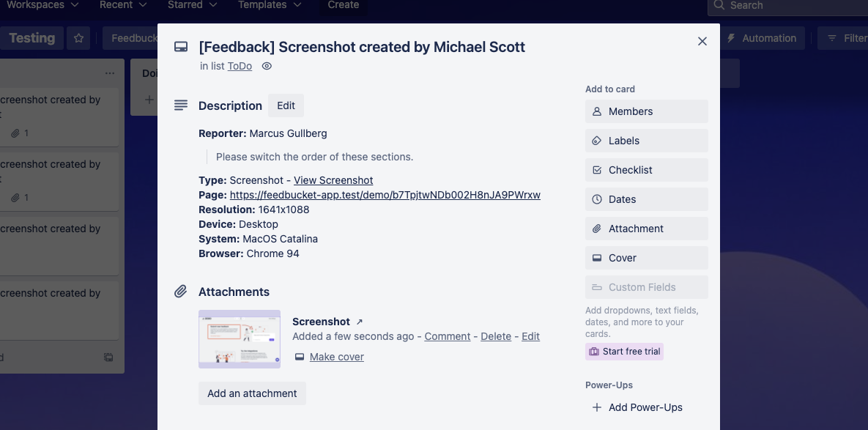
Task: Open the Screenshot attachment thumbnail
Action: click(240, 339)
